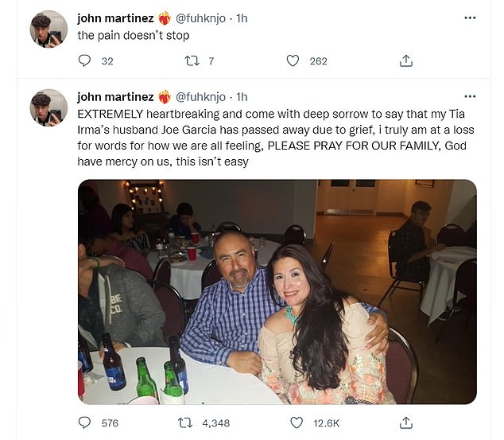Click second tweet's profile avatar
Screen dimensions: 504x440
(48, 108)
